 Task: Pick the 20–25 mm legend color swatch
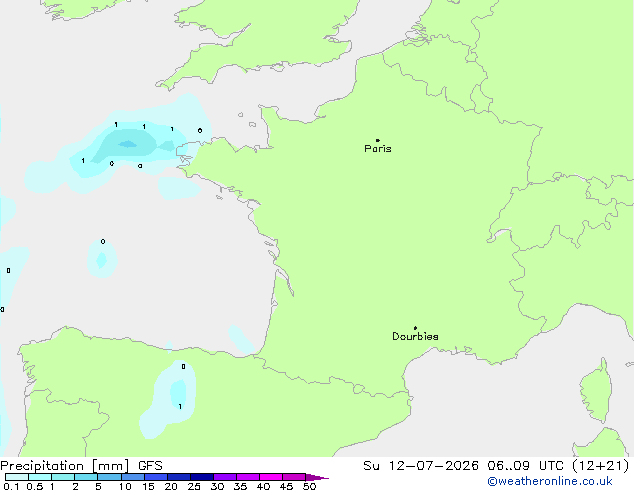[x=179, y=477]
